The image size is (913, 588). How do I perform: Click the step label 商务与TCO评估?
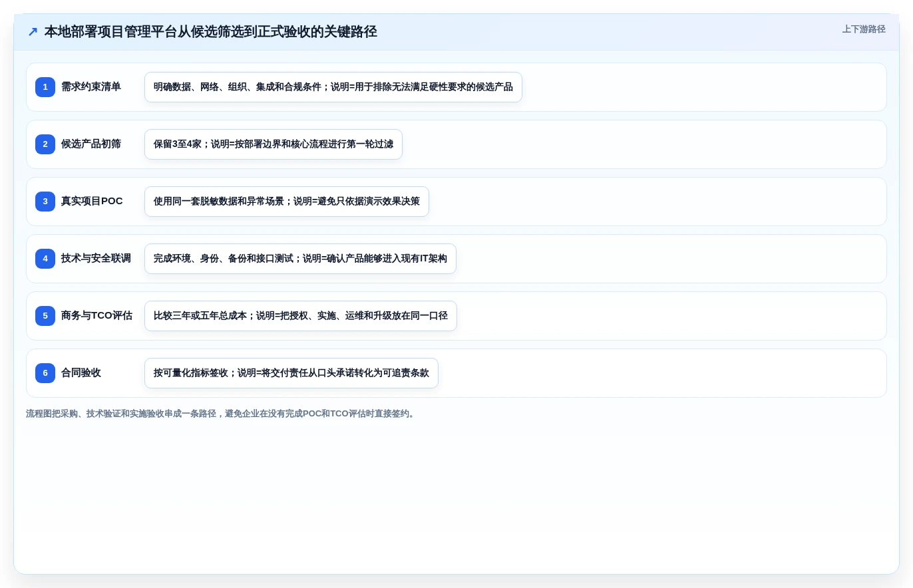click(96, 316)
